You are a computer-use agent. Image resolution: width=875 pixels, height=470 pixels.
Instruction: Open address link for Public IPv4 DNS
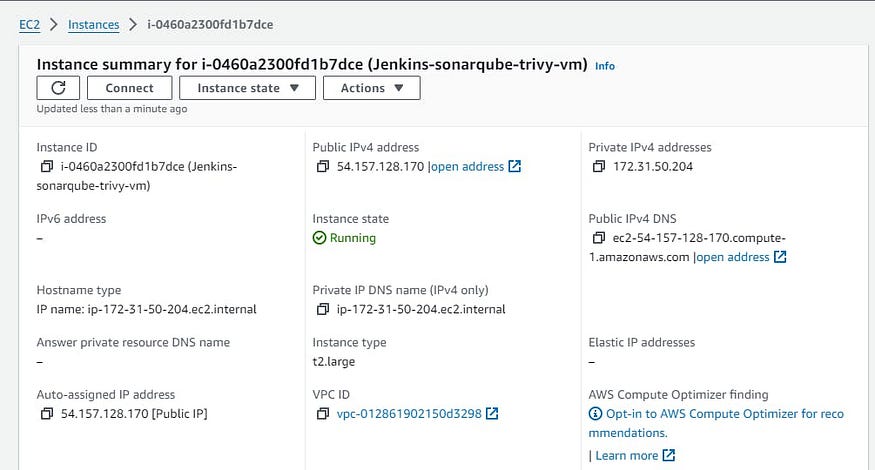[x=733, y=257]
